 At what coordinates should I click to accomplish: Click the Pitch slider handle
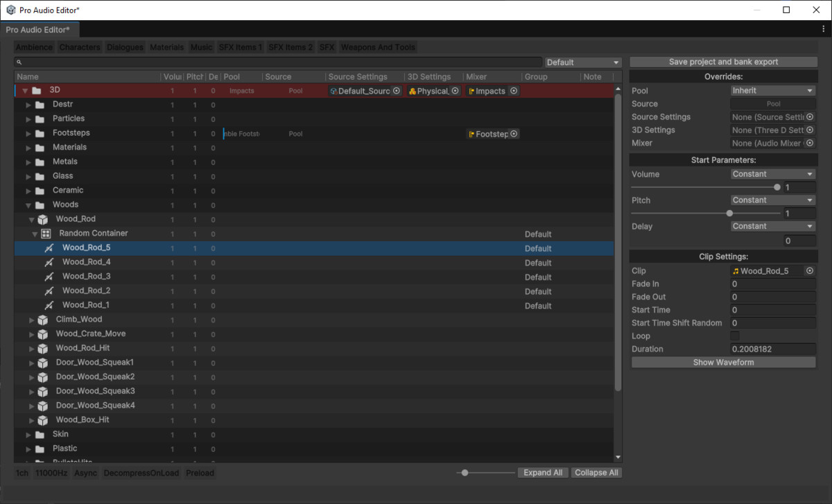729,214
